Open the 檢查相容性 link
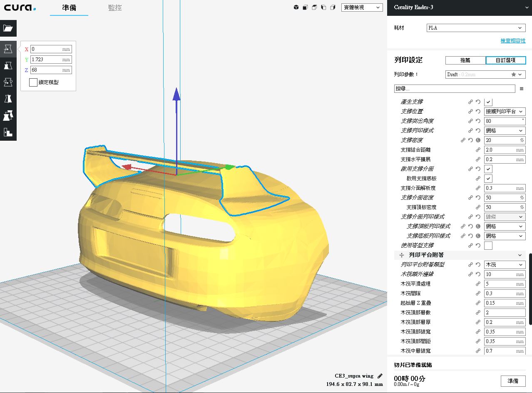This screenshot has width=532, height=393. tap(513, 41)
